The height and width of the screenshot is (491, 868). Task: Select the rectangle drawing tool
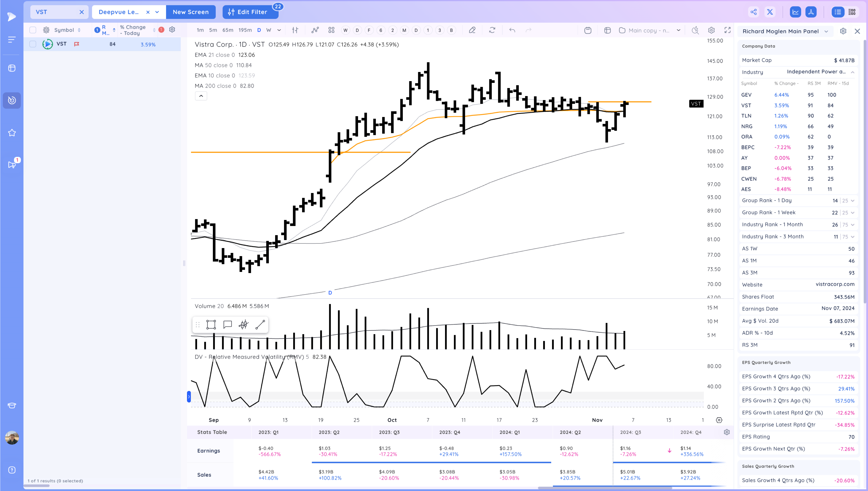point(211,325)
